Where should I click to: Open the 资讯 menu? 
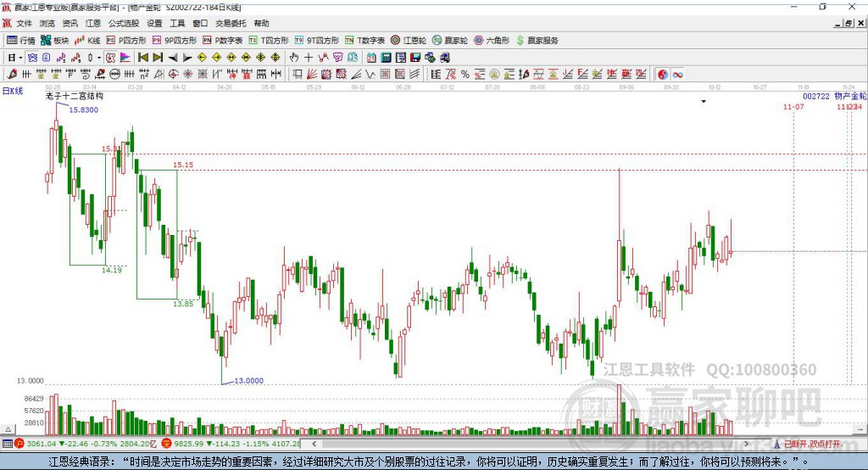pyautogui.click(x=70, y=23)
